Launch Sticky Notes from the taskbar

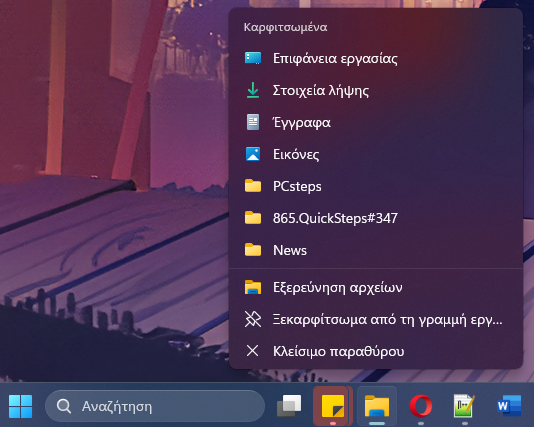pos(333,406)
